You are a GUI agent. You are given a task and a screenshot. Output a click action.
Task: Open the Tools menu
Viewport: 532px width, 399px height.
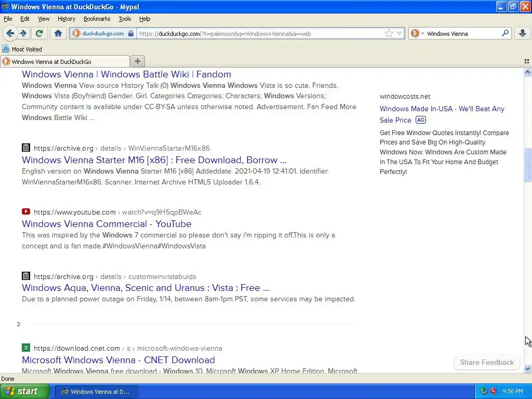[125, 19]
